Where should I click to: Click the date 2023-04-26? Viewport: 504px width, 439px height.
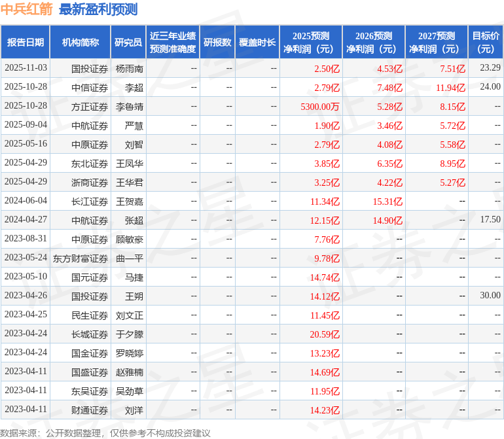(x=26, y=295)
